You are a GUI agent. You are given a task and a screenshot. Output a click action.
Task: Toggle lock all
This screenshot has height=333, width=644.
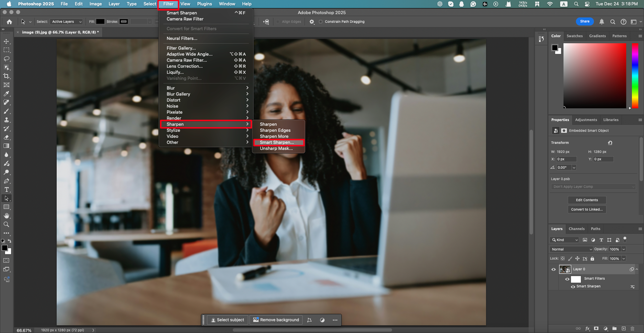pyautogui.click(x=592, y=259)
